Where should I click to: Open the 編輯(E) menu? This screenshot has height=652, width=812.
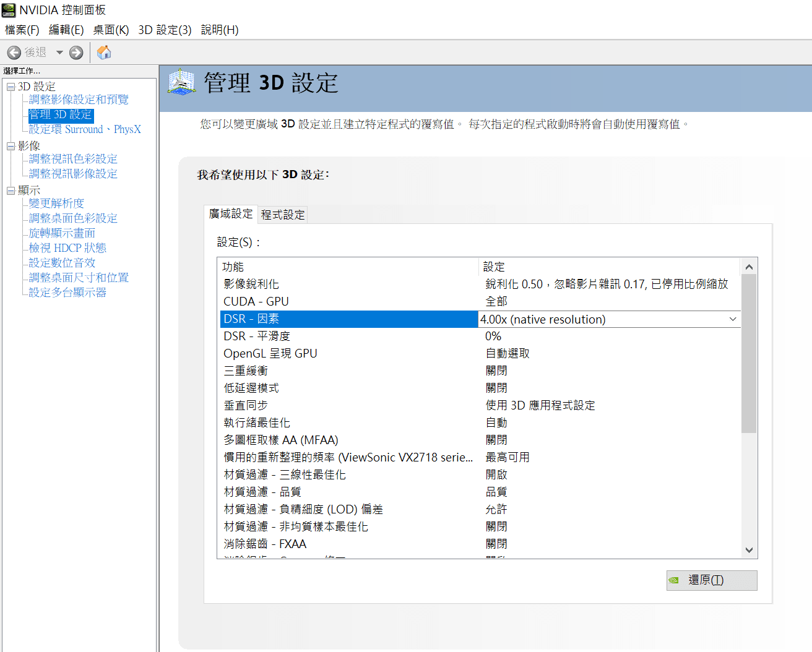66,30
